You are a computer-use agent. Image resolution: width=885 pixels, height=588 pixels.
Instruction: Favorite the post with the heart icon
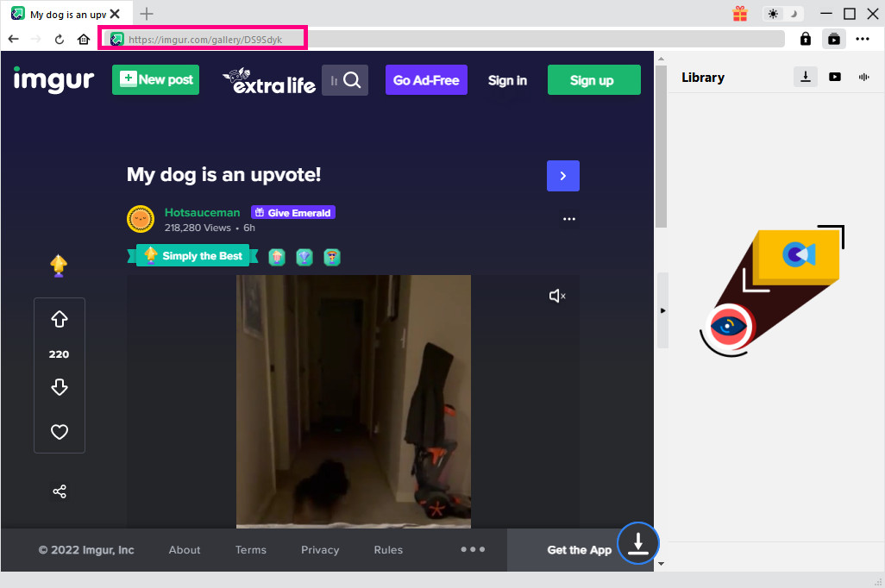point(60,432)
